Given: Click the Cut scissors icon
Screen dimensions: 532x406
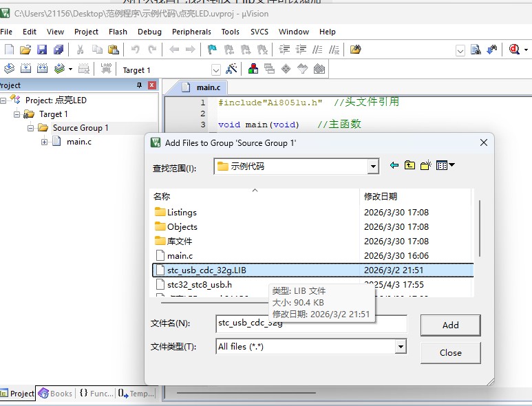Looking at the screenshot, I should pos(80,50).
